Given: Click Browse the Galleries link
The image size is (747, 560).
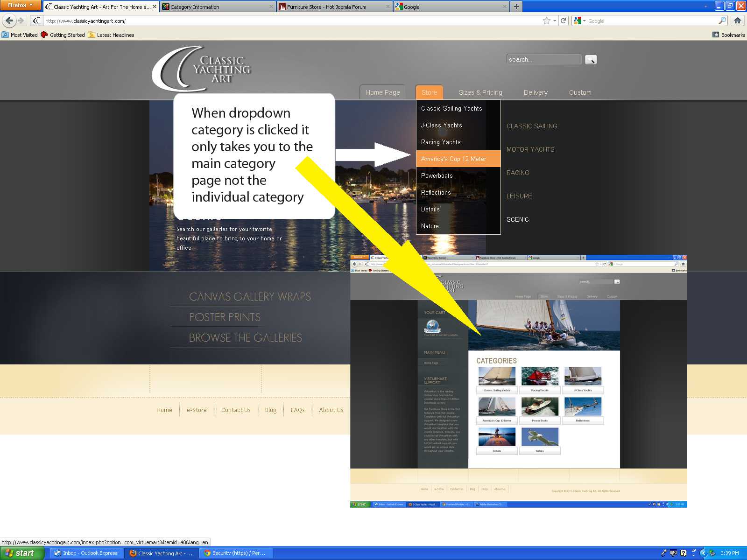Looking at the screenshot, I should tap(245, 338).
